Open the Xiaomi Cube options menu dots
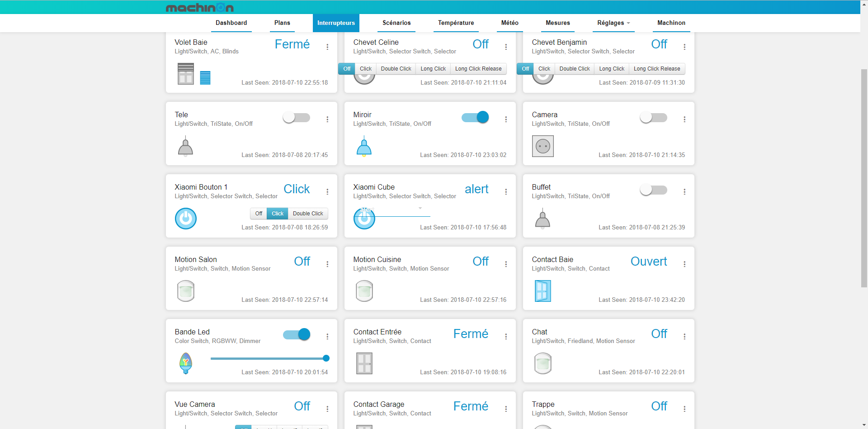The width and height of the screenshot is (868, 429). click(x=506, y=191)
